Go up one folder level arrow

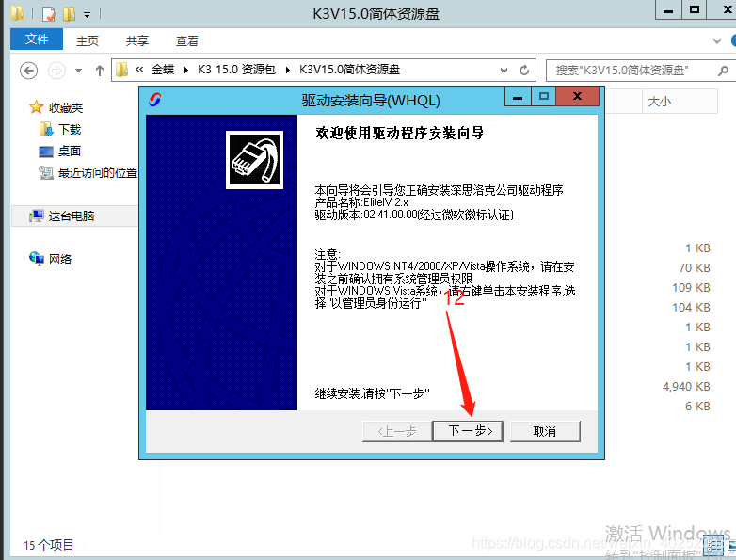[100, 71]
